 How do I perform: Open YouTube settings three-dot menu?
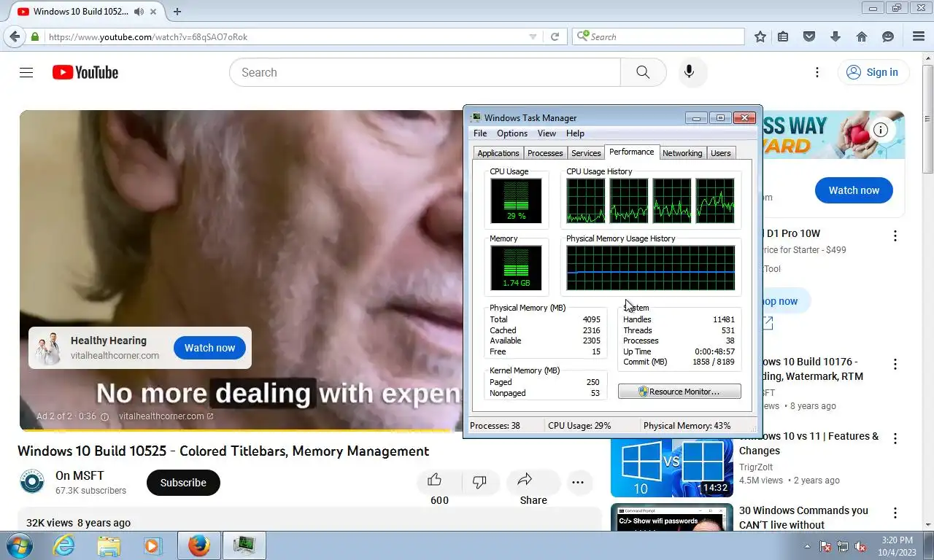tap(817, 72)
